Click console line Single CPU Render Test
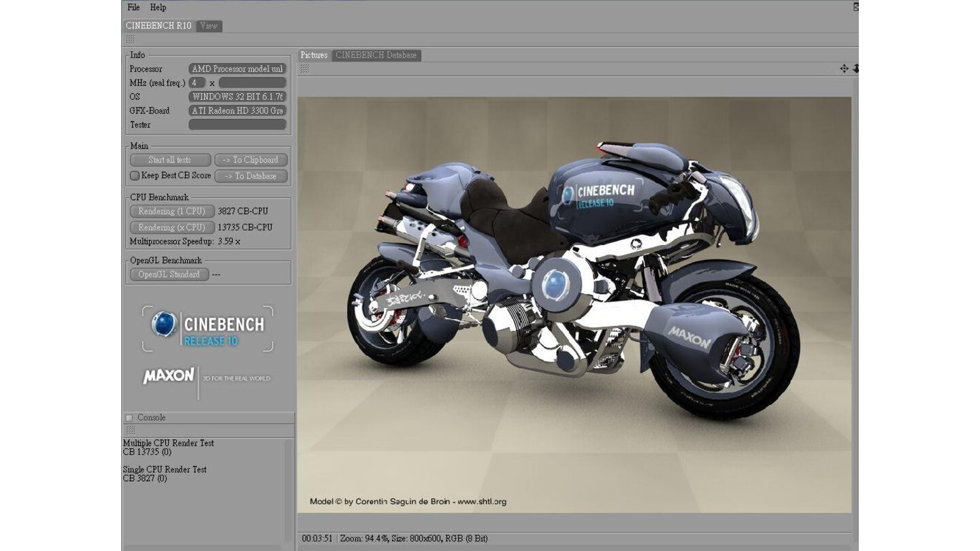The height and width of the screenshot is (551, 980). (x=165, y=470)
